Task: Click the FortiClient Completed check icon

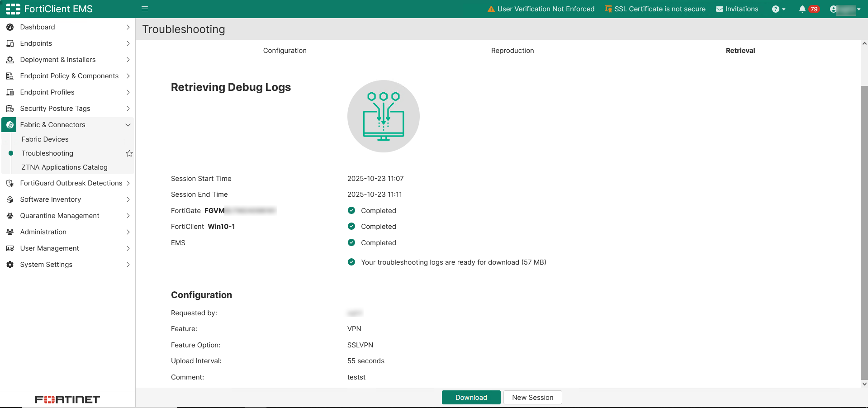Action: coord(351,226)
